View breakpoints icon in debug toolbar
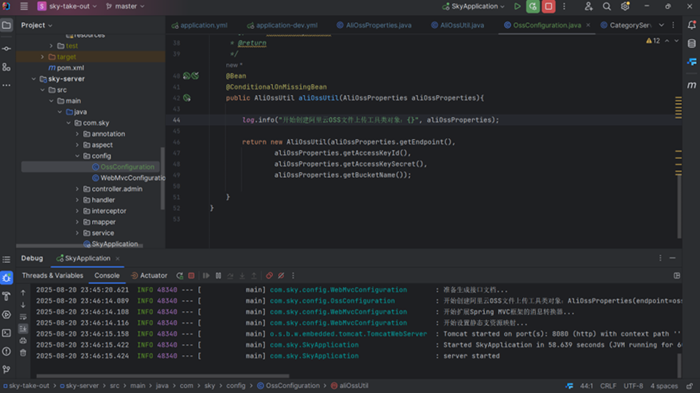Viewport: 700px width, 393px height. 269,276
